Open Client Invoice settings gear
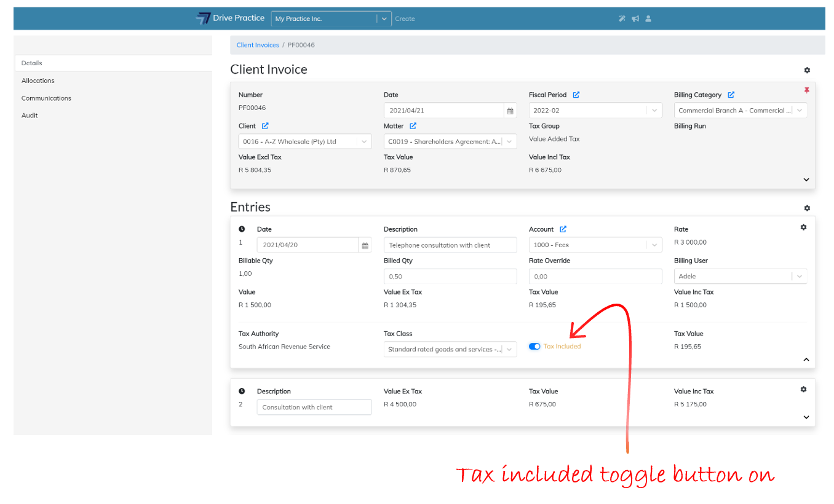This screenshot has width=834, height=504. tap(807, 71)
